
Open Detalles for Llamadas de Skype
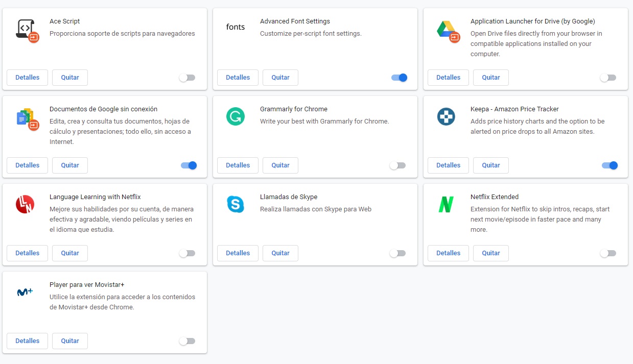click(238, 253)
